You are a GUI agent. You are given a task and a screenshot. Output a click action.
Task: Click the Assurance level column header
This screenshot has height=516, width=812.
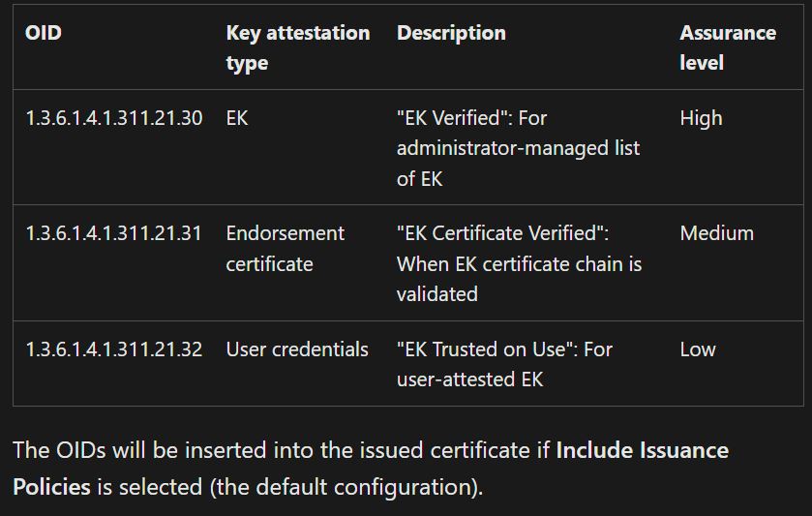point(728,47)
